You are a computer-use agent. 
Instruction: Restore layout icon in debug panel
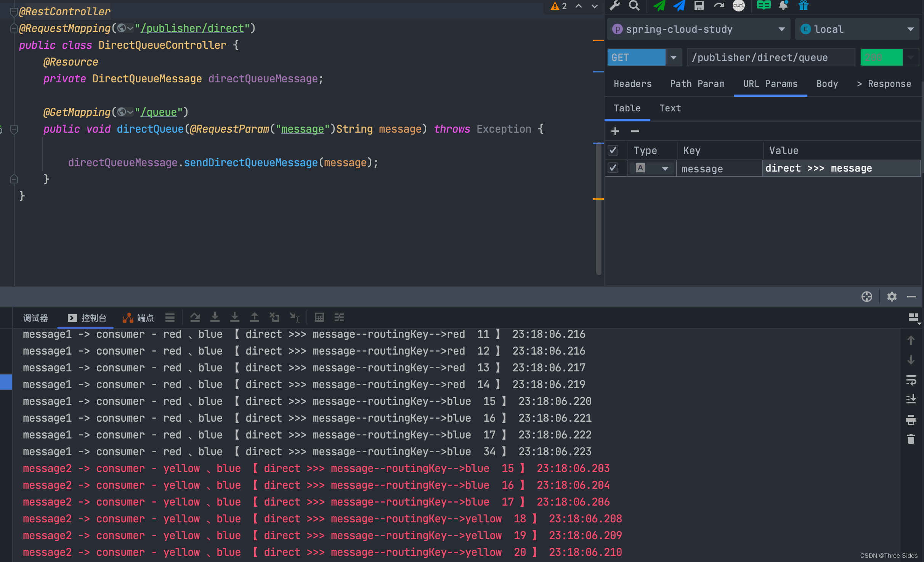pyautogui.click(x=913, y=318)
